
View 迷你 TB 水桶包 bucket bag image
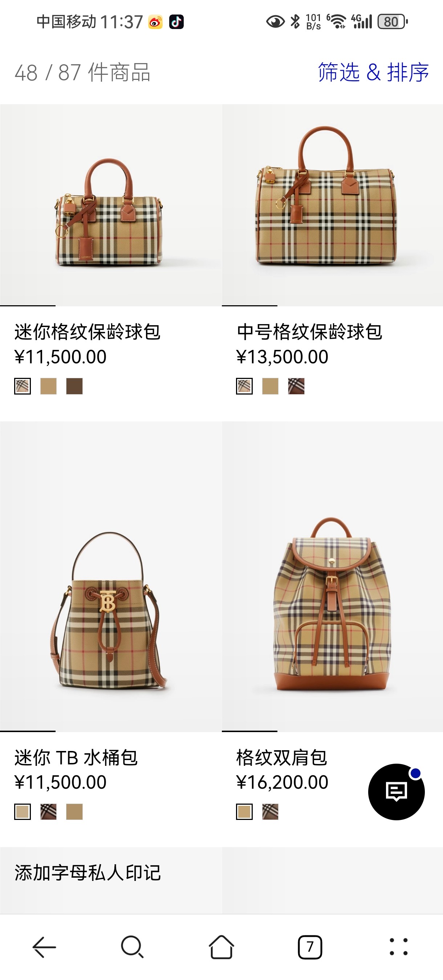(111, 576)
